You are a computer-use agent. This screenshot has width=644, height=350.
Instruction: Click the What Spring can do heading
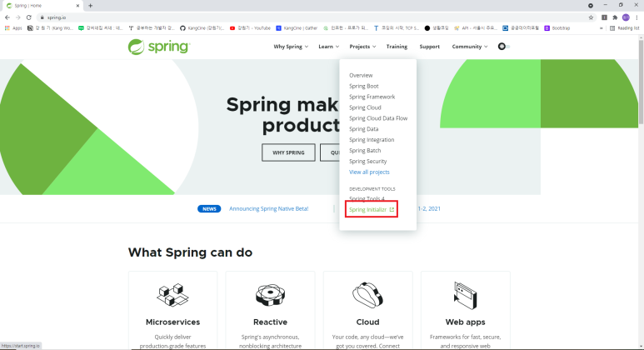[190, 252]
